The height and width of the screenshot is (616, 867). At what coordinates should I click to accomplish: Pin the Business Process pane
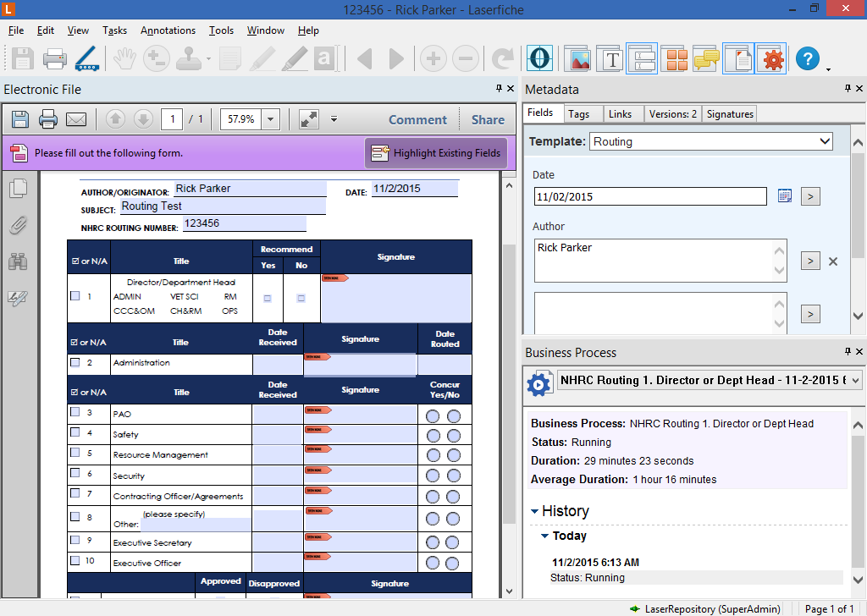click(848, 351)
